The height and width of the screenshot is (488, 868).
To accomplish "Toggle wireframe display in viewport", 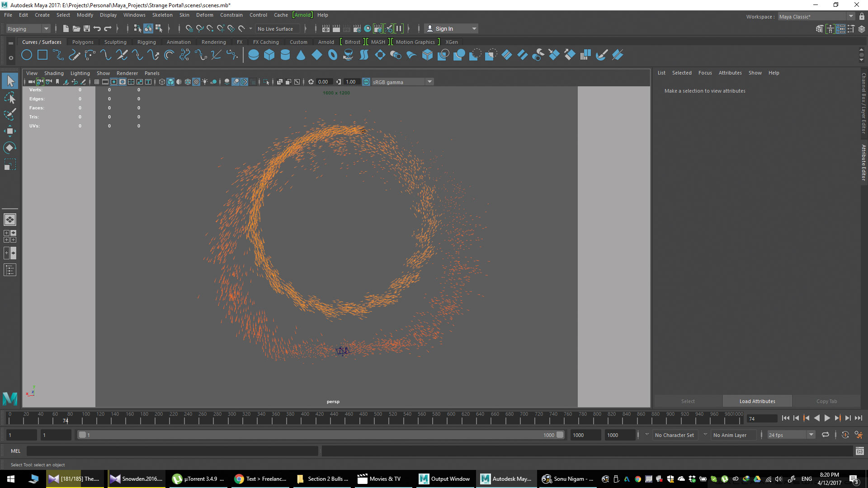I will [x=162, y=82].
